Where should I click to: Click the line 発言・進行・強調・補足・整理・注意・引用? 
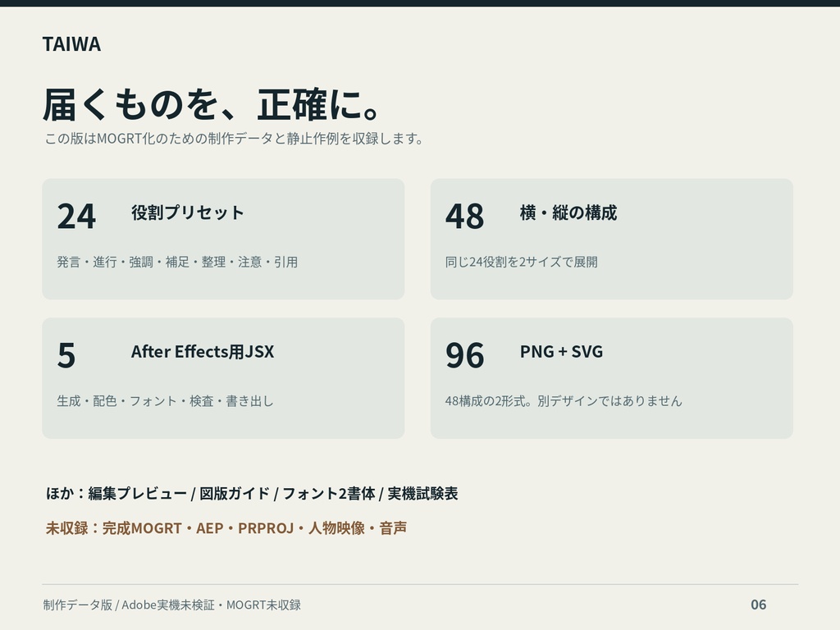177,262
